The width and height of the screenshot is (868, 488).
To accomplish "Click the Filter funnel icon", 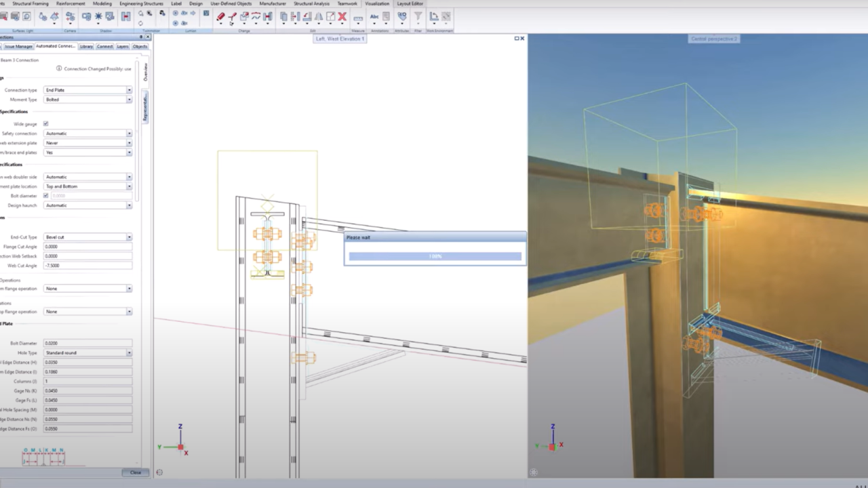I will [419, 17].
